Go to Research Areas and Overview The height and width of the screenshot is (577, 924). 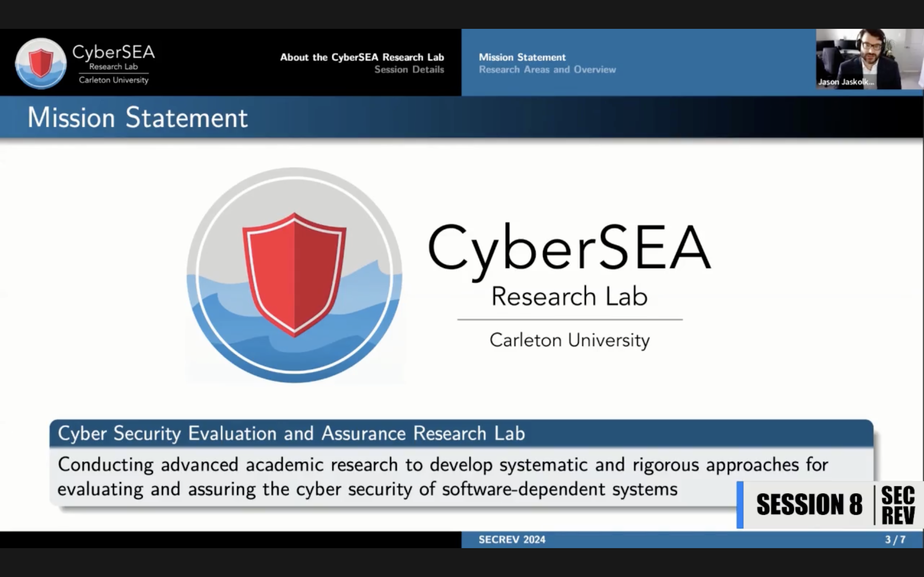(x=547, y=70)
